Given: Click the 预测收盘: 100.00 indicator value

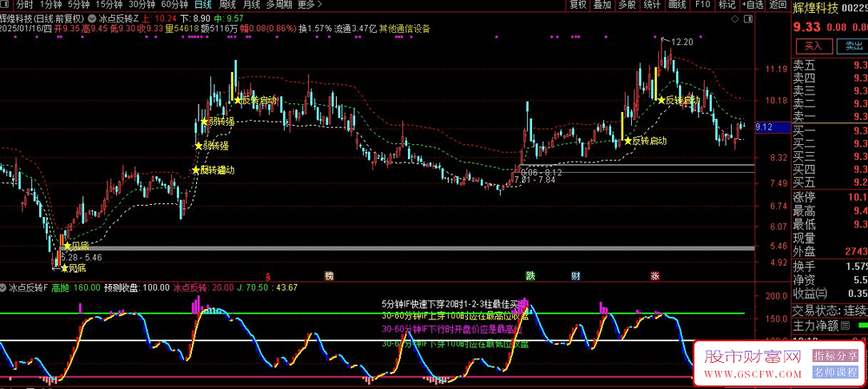Looking at the screenshot, I should click(137, 287).
